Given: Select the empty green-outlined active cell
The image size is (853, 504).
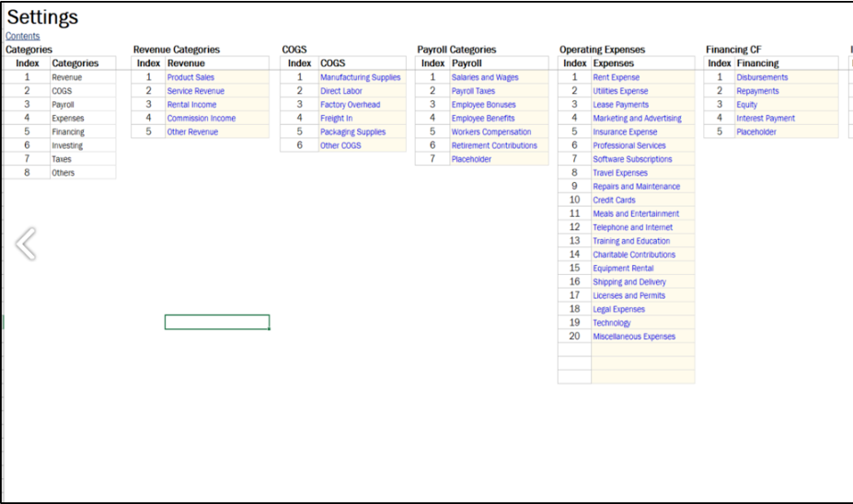Looking at the screenshot, I should coord(217,322).
